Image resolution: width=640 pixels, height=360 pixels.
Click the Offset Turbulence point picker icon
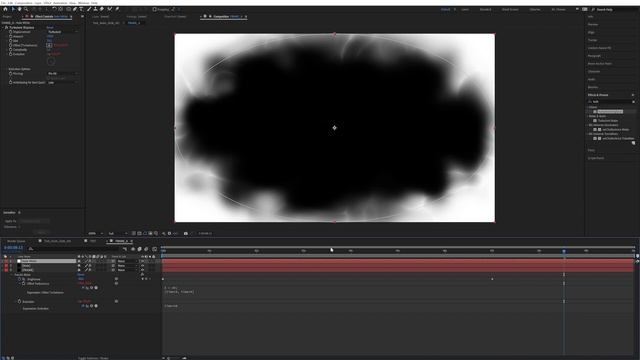[x=49, y=45]
